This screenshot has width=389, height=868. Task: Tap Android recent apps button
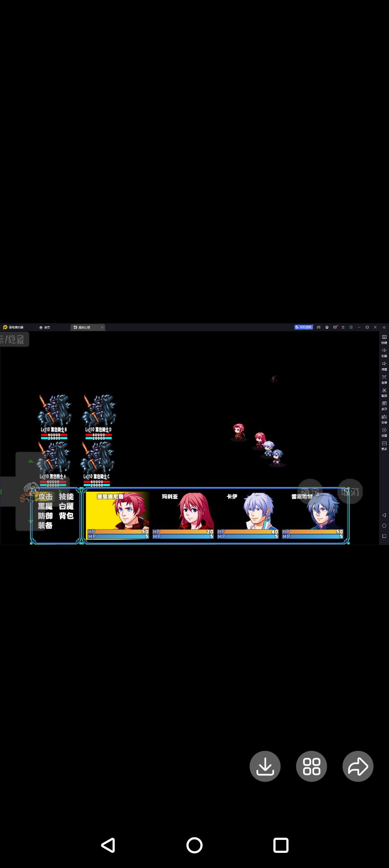281,845
